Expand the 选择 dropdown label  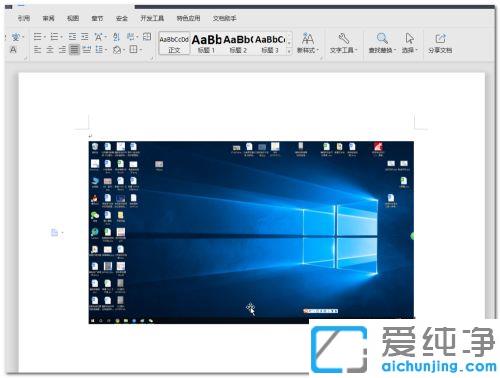410,50
